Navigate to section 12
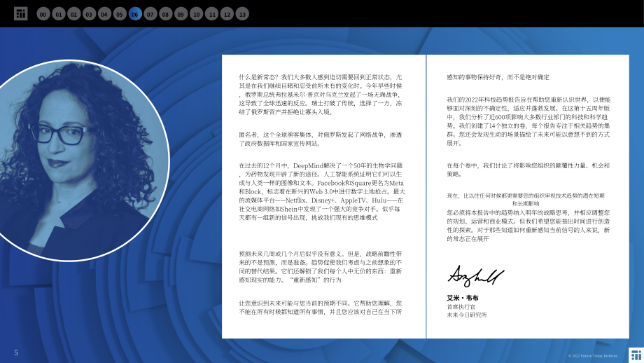The image size is (644, 363). [x=227, y=14]
